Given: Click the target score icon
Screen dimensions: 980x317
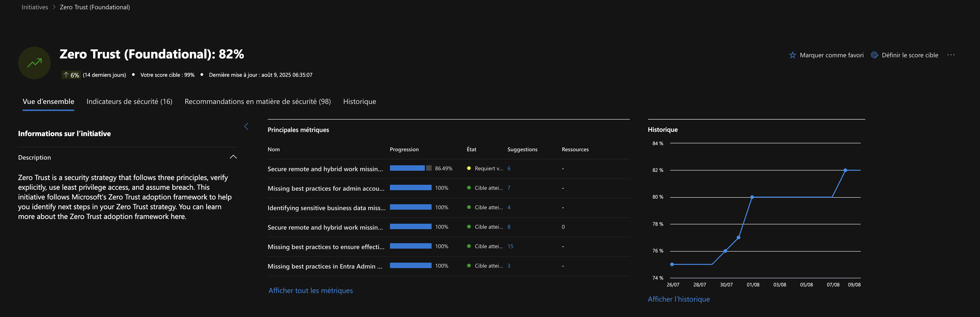Looking at the screenshot, I should click(x=875, y=55).
